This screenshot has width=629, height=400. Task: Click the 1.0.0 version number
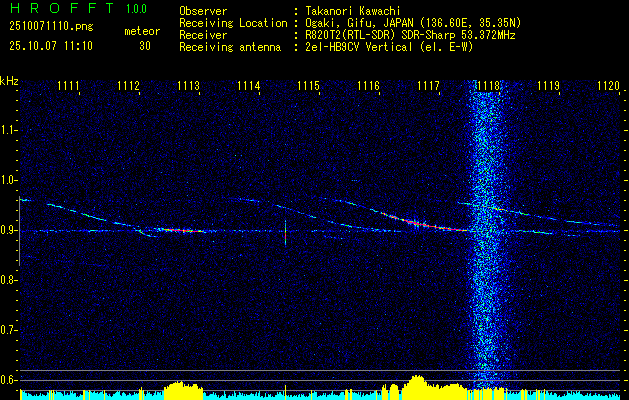136,9
